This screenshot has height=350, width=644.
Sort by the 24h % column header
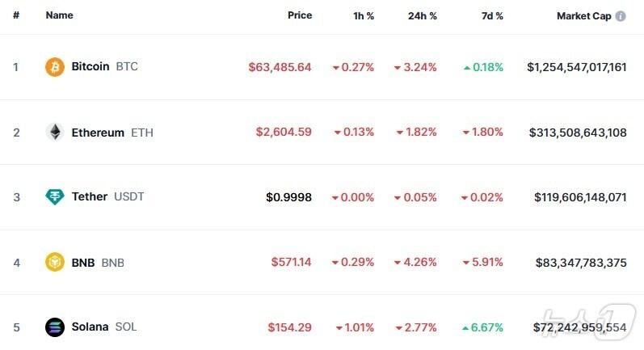click(423, 16)
